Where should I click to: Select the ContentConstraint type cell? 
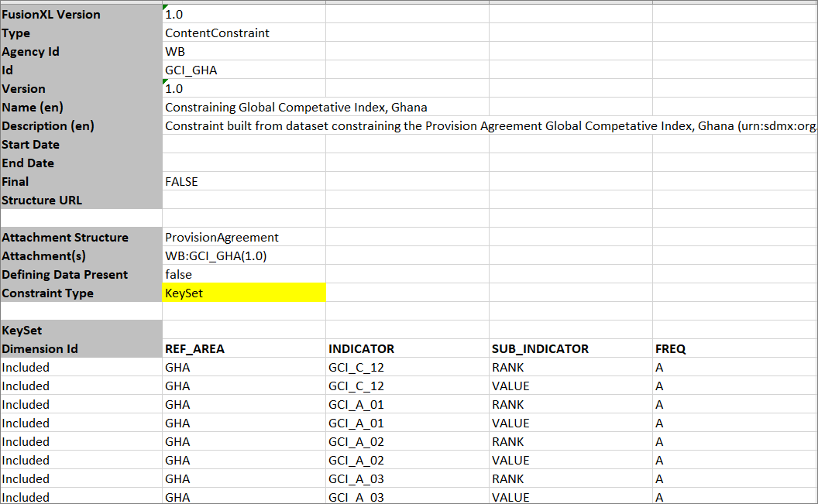218,33
